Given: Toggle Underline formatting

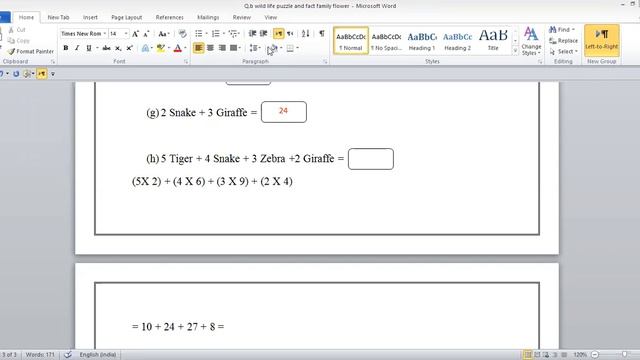Looking at the screenshot, I should [x=89, y=48].
